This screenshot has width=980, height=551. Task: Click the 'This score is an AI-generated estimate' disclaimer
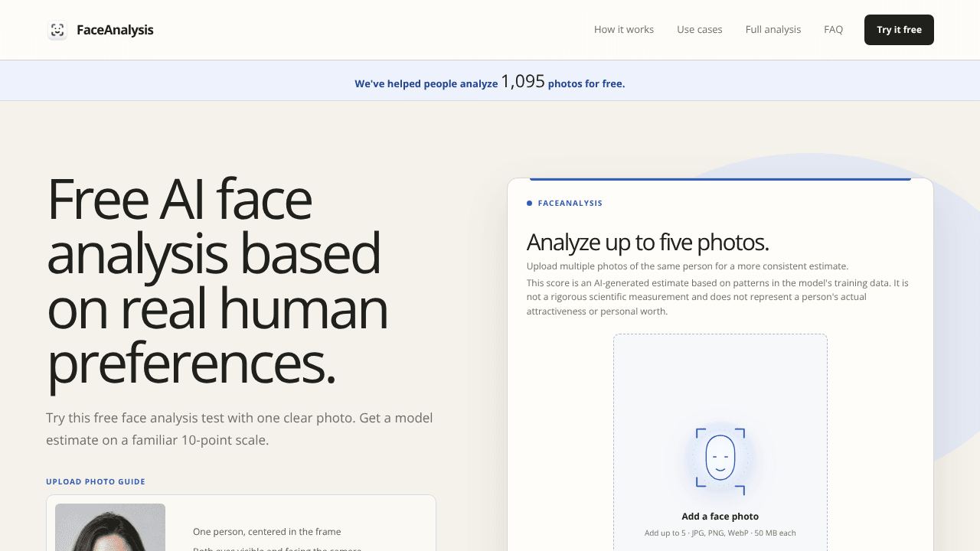point(717,297)
